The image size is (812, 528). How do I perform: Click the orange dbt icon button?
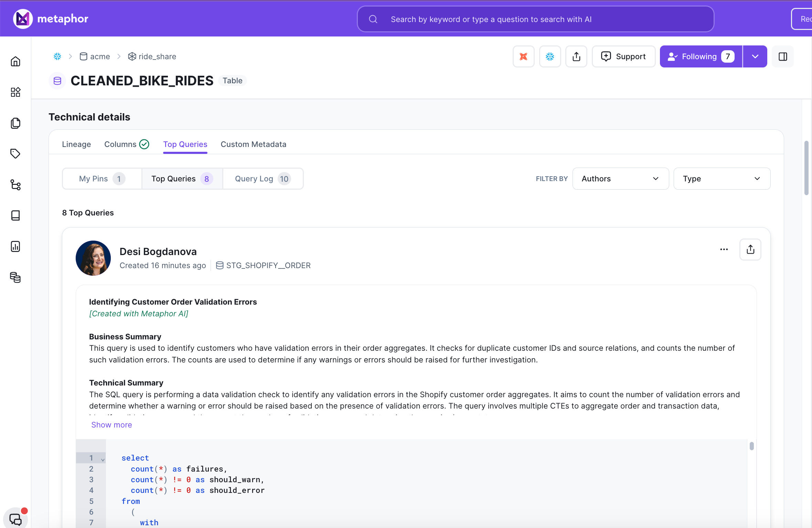click(x=523, y=56)
